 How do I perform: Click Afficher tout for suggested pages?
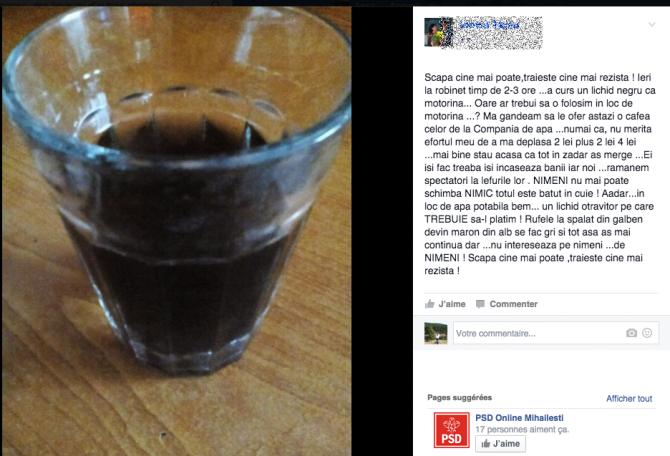click(x=629, y=398)
